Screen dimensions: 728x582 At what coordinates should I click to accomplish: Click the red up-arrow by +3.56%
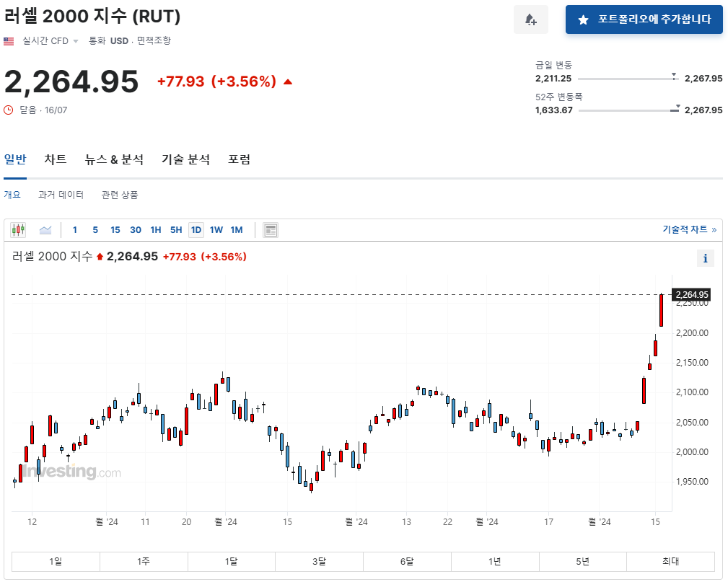(288, 82)
